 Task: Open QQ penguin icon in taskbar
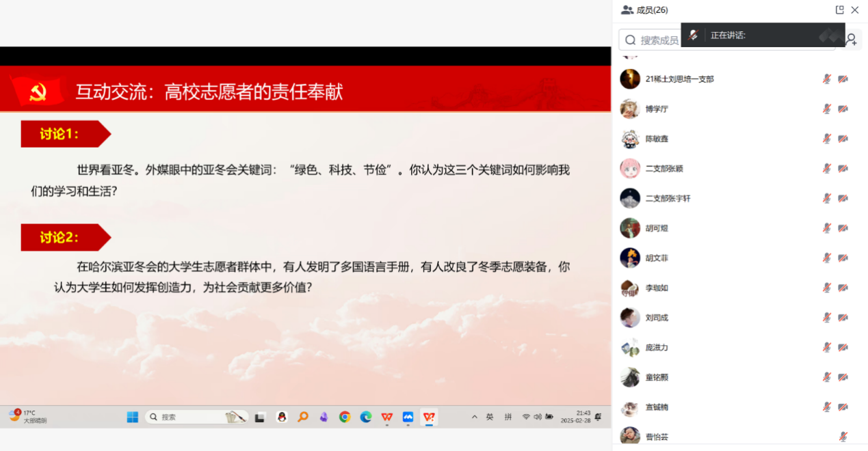pyautogui.click(x=281, y=417)
